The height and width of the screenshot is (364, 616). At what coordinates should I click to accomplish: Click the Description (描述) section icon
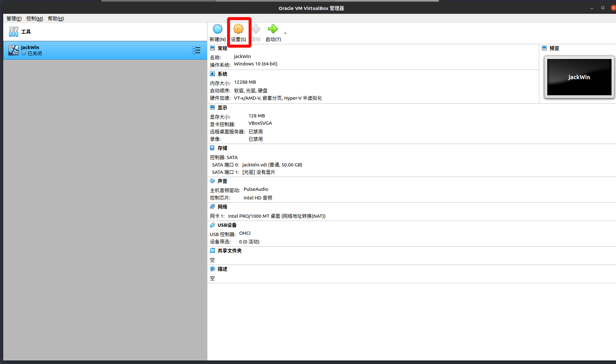coord(212,269)
